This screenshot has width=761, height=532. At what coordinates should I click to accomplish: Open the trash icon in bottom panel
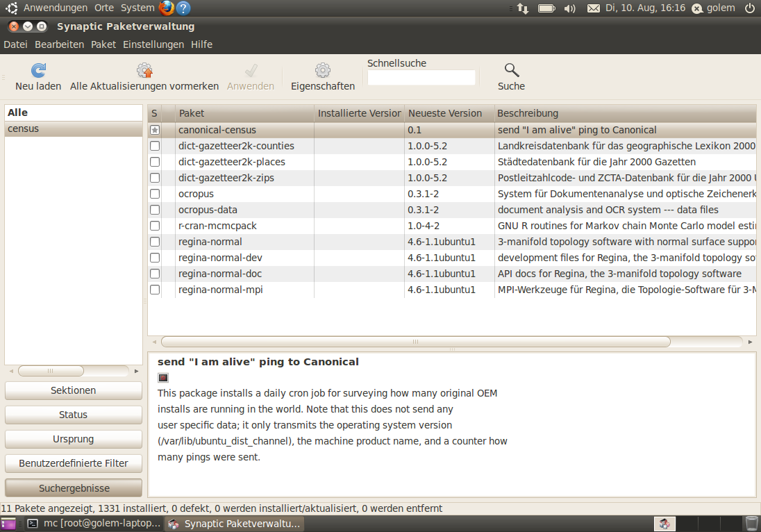[751, 524]
